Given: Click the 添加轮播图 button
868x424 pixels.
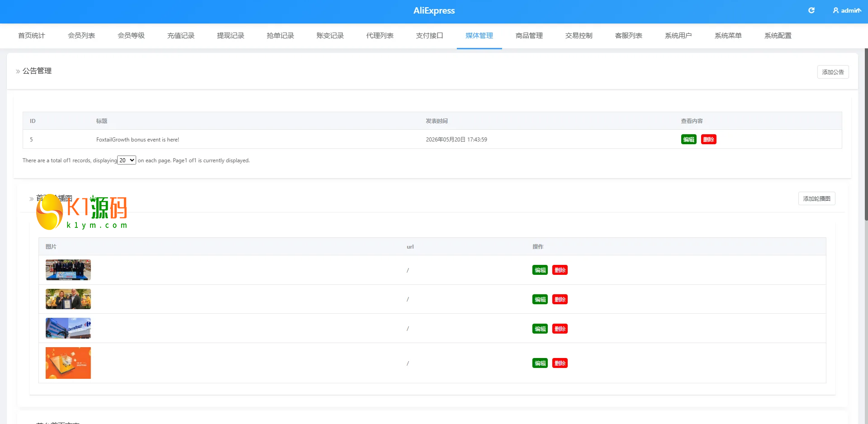Looking at the screenshot, I should (816, 198).
